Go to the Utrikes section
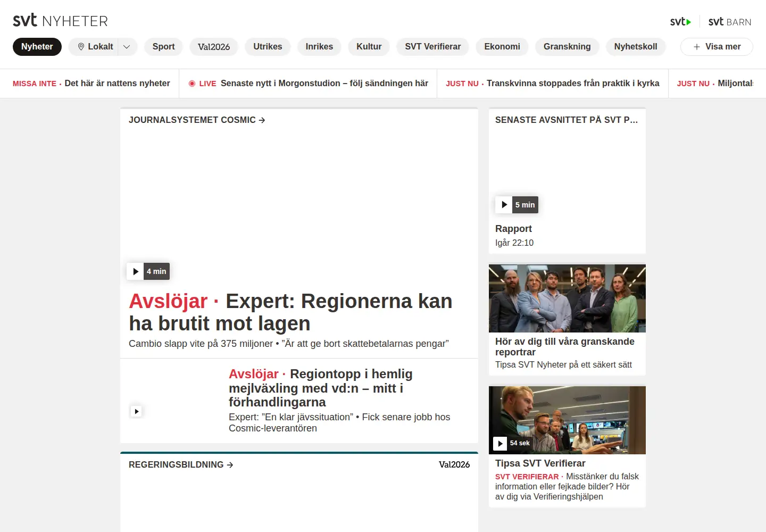The height and width of the screenshot is (532, 766). click(x=268, y=47)
